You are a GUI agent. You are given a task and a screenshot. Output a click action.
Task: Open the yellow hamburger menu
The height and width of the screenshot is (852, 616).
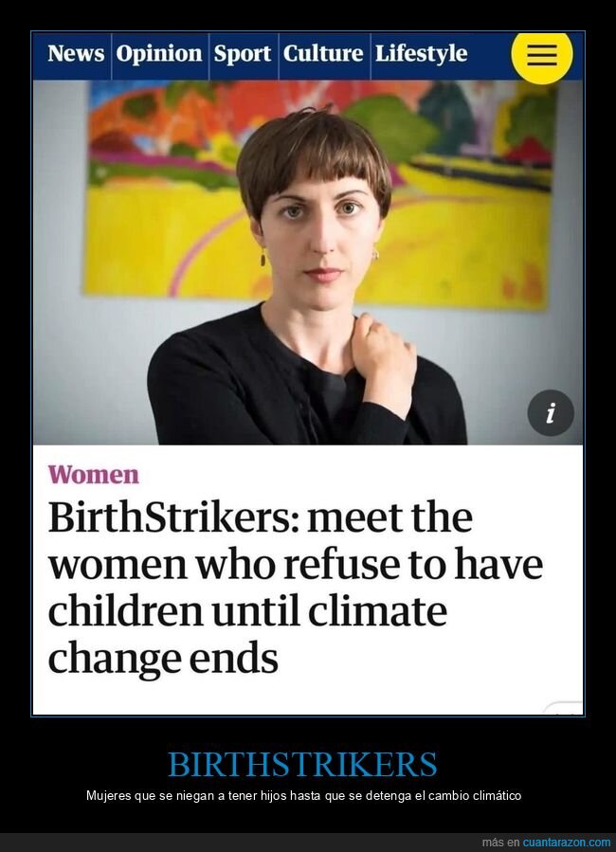(541, 54)
